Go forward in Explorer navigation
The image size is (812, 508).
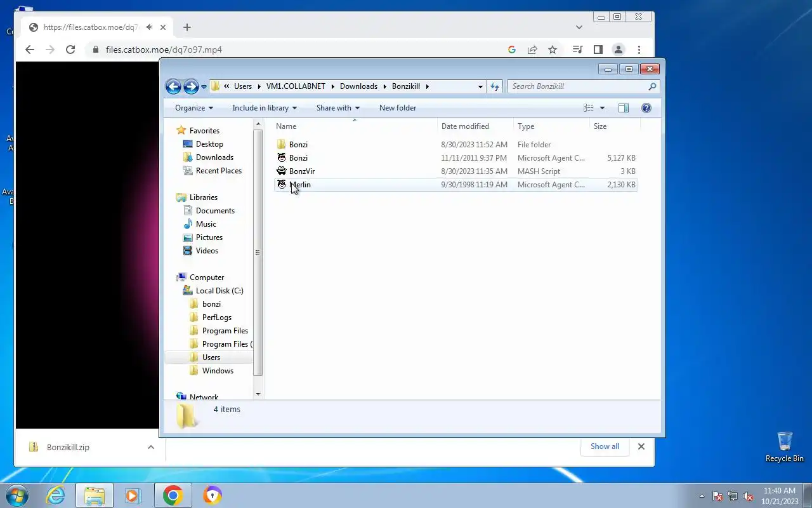point(191,86)
